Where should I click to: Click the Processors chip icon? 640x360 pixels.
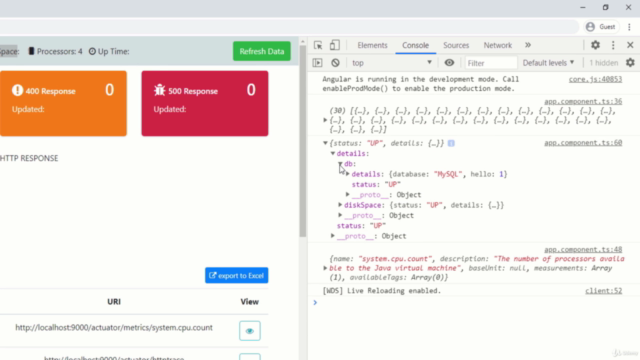31,51
